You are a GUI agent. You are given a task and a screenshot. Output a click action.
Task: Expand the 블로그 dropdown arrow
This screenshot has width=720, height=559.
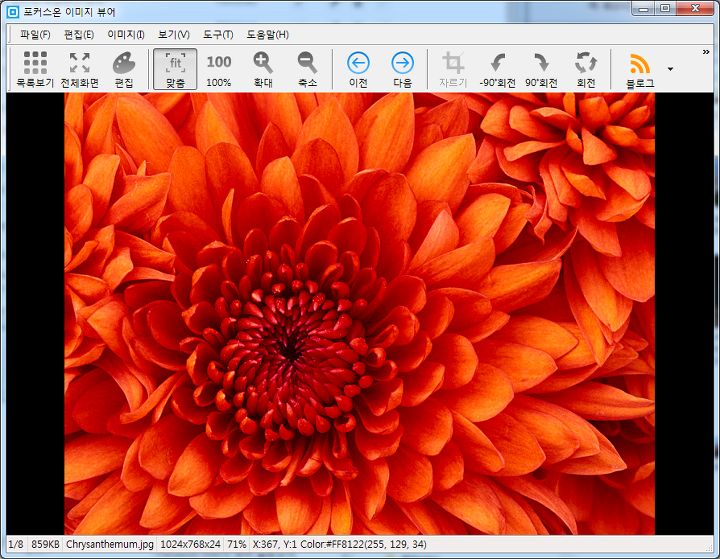pos(670,69)
